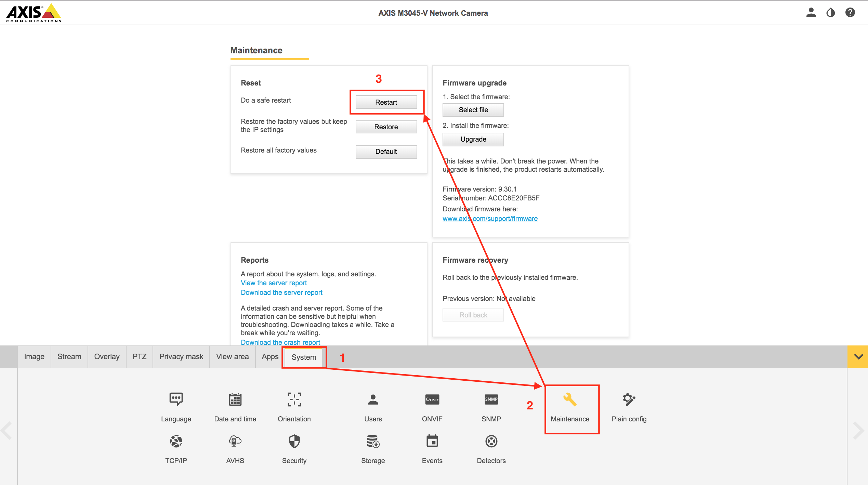
Task: Click the Firmware upgrade heading
Action: pyautogui.click(x=475, y=83)
